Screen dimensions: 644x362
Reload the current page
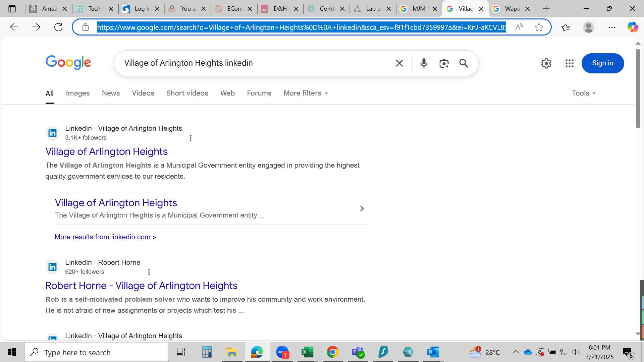pyautogui.click(x=58, y=27)
